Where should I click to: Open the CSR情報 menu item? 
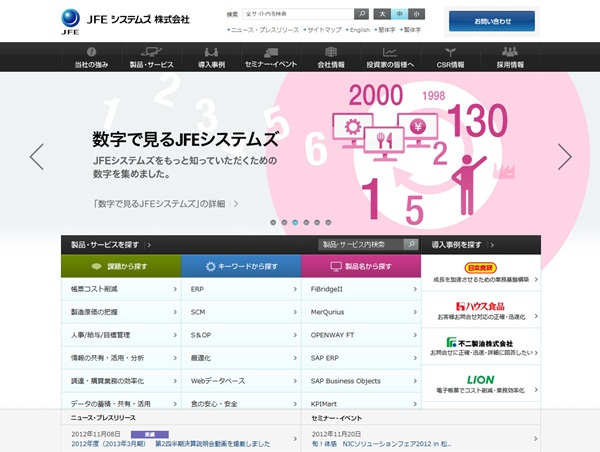tap(450, 57)
